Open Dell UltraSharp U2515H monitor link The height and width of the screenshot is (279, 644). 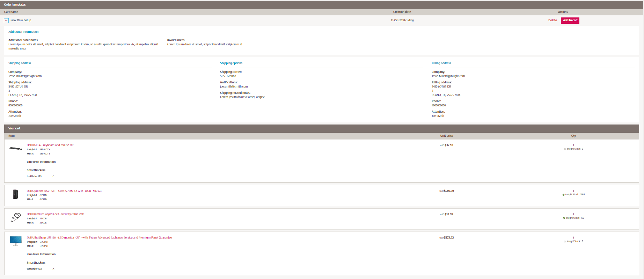click(x=99, y=237)
